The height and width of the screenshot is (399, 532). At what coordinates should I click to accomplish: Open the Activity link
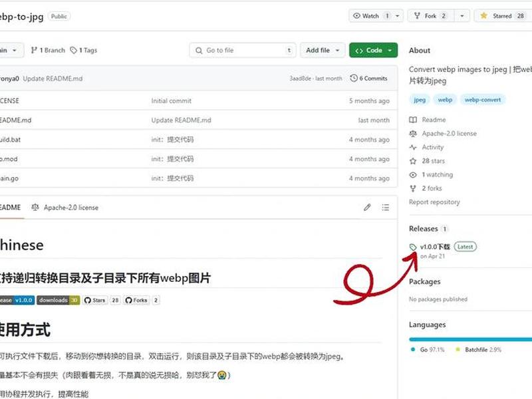pos(433,147)
